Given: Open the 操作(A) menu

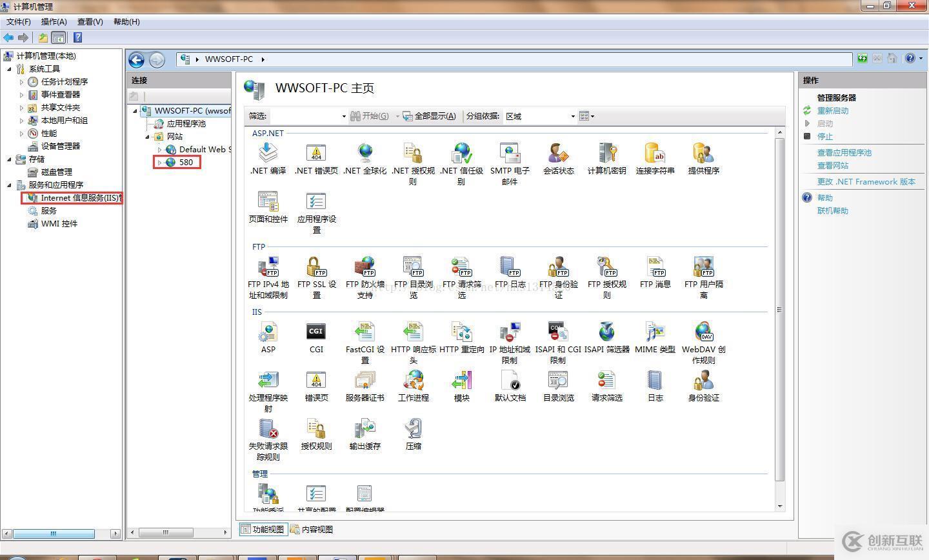Looking at the screenshot, I should click(54, 22).
